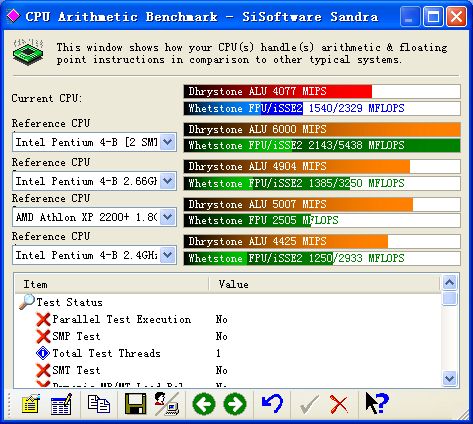Click the list scrollbar up arrow

coord(449,283)
